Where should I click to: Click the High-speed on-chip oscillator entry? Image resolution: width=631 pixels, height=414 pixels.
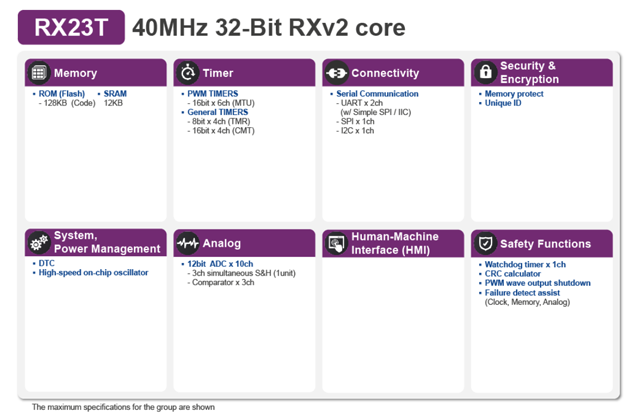tap(93, 273)
